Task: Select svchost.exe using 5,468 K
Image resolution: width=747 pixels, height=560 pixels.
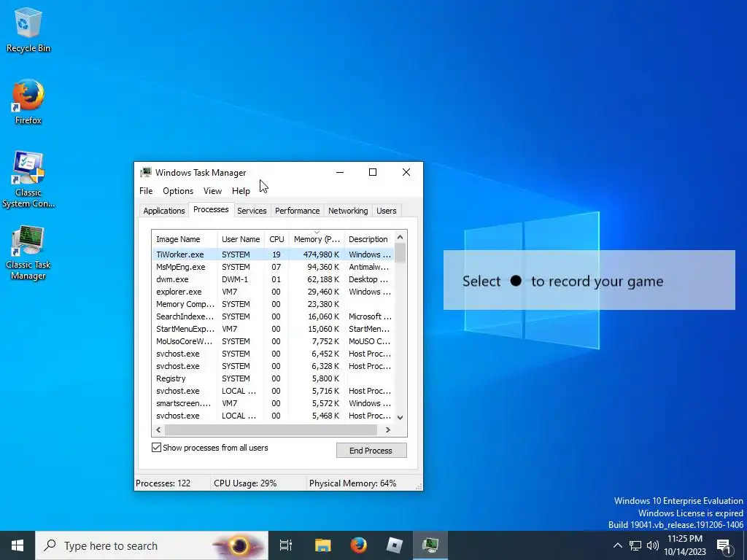Action: click(x=274, y=415)
